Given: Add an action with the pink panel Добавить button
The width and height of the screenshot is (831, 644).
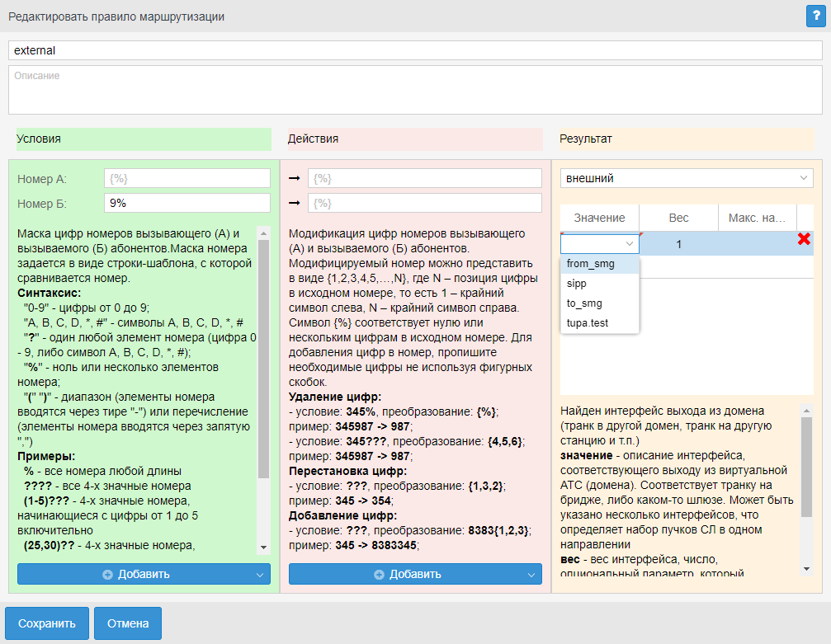Looking at the screenshot, I should click(408, 574).
